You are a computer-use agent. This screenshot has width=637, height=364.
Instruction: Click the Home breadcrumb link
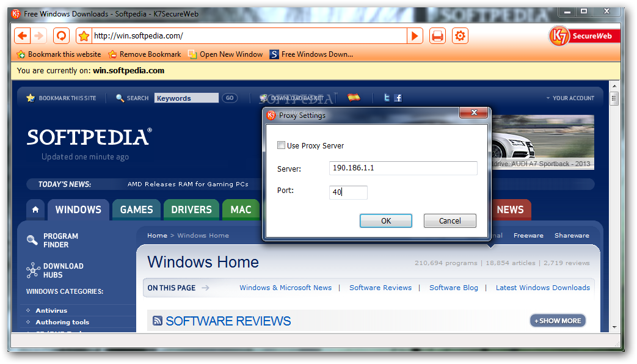coord(157,236)
